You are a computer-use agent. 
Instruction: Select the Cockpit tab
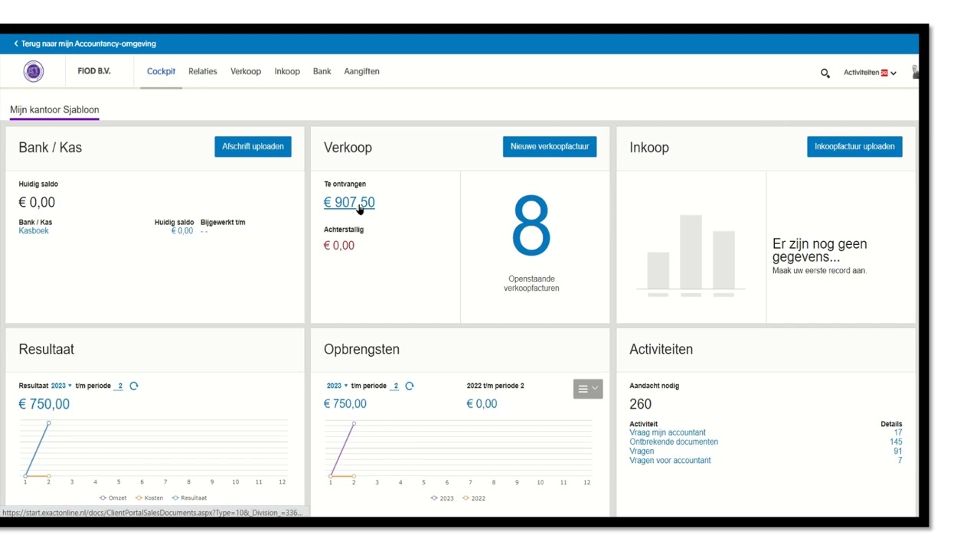coord(161,71)
